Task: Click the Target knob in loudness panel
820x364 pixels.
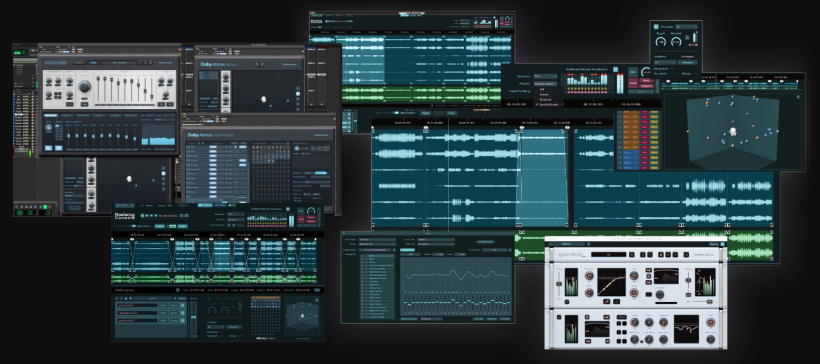Action: (661, 42)
